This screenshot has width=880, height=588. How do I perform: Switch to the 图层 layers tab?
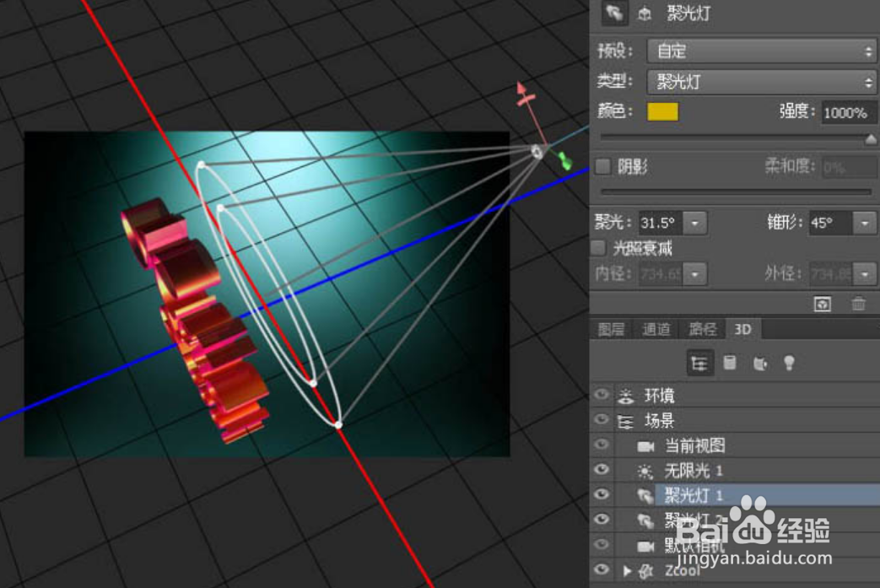[x=611, y=329]
